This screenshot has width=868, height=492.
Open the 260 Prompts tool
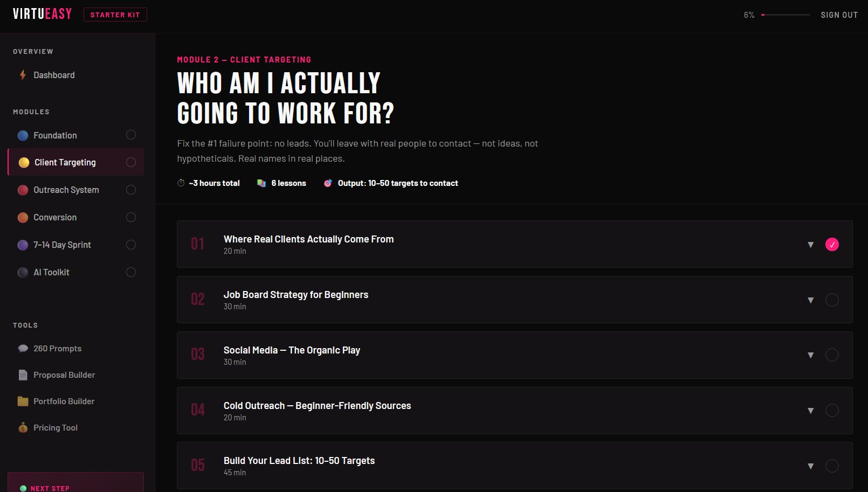(x=76, y=348)
